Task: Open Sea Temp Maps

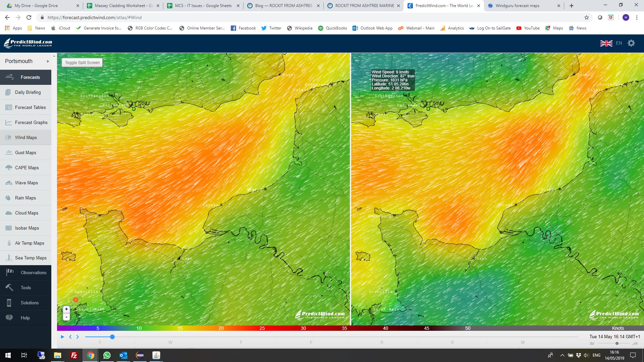Action: (x=31, y=258)
